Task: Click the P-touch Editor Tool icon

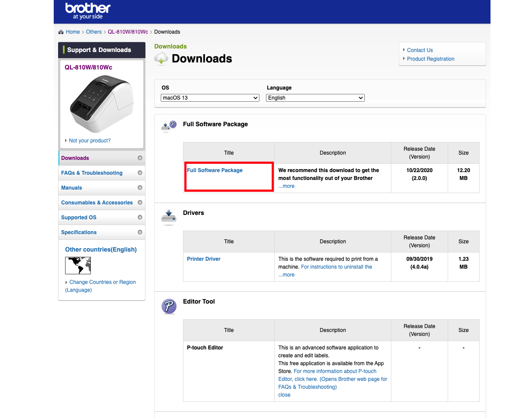Action: 169,306
